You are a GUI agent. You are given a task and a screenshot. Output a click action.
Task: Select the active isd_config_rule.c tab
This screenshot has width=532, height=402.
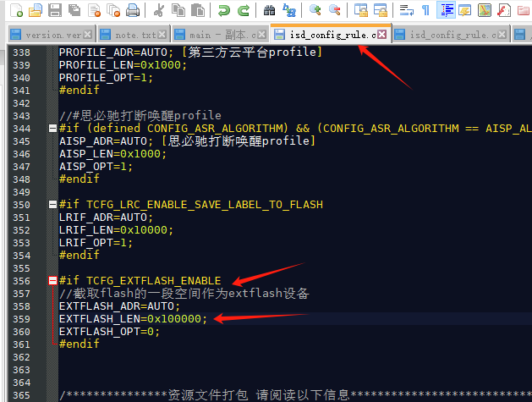[x=330, y=35]
